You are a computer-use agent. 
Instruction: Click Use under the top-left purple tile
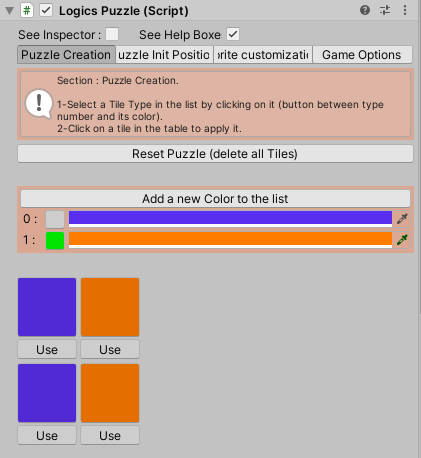47,349
